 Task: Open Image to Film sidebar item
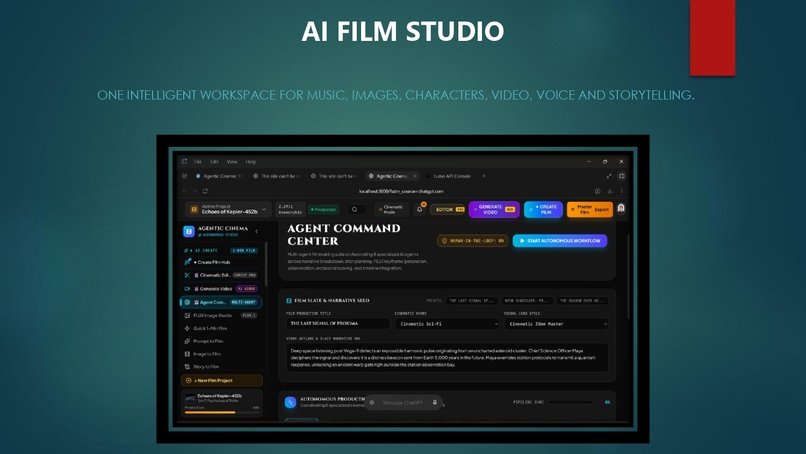coord(221,354)
